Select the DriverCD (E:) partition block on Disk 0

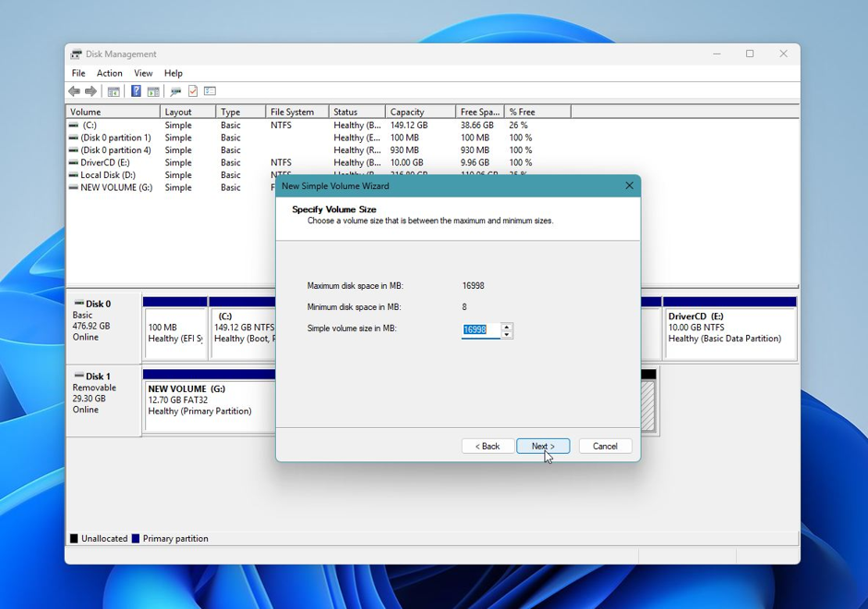(729, 328)
